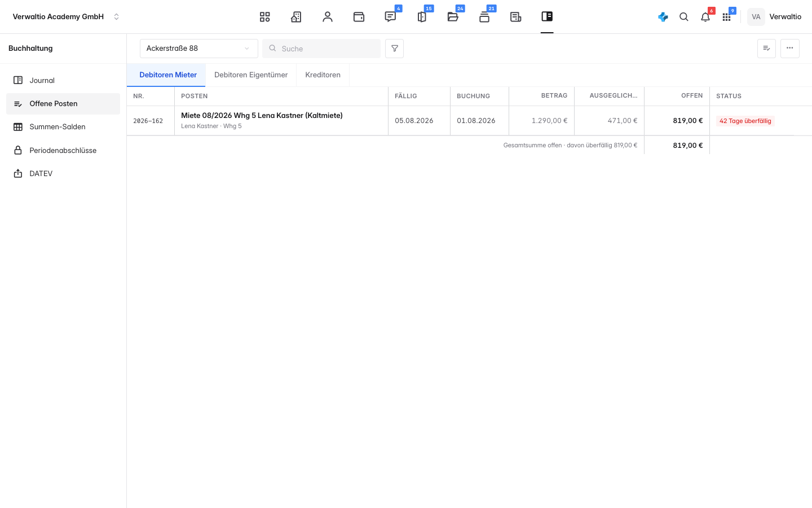This screenshot has width=812, height=508.
Task: Focus the Suche search field
Action: tap(321, 49)
